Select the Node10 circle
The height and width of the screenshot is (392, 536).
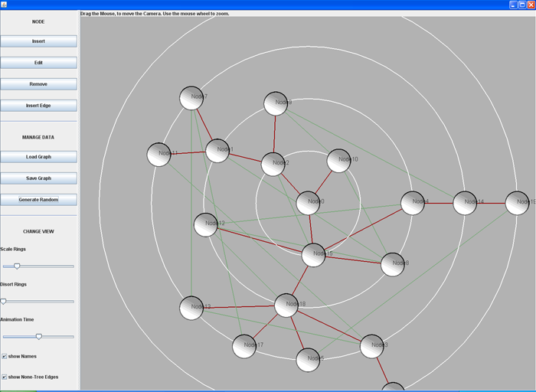(338, 161)
